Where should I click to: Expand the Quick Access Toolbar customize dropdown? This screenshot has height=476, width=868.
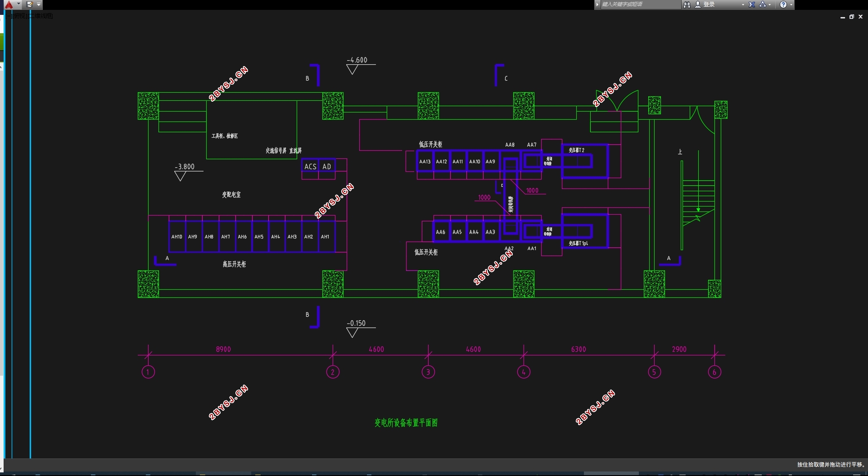point(39,4)
